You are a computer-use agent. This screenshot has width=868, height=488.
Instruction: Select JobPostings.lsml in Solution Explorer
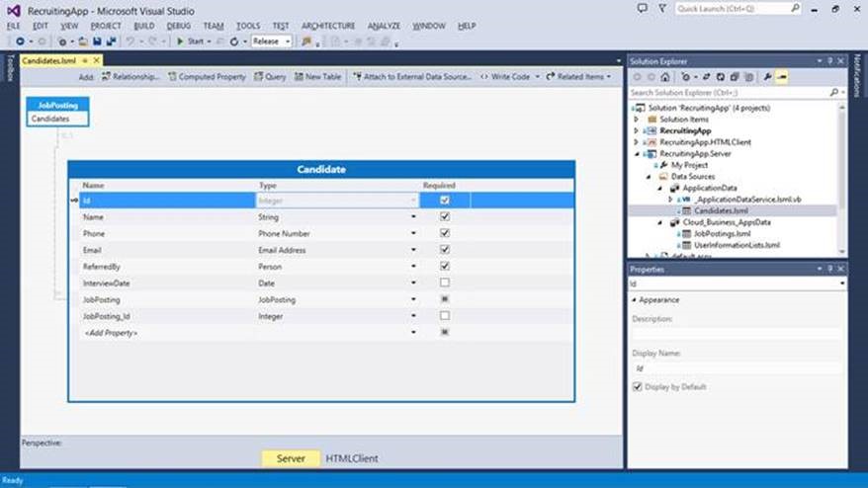tap(722, 234)
